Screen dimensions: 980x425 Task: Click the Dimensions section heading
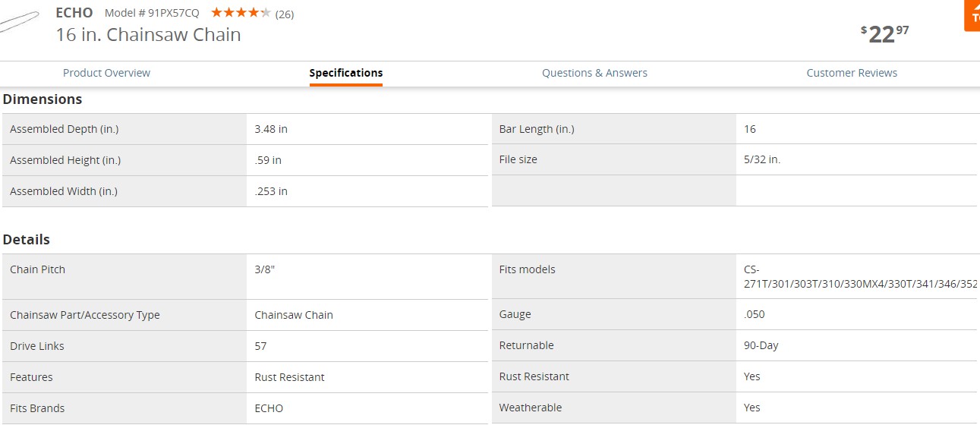43,99
